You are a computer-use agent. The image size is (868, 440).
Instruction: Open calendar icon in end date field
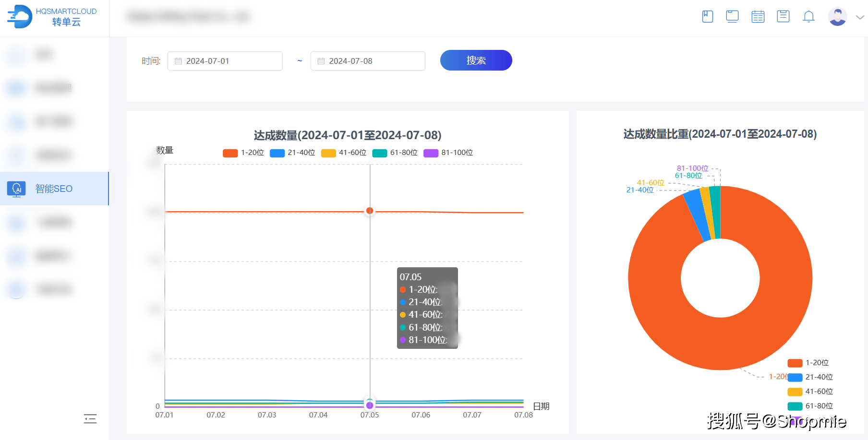[321, 61]
